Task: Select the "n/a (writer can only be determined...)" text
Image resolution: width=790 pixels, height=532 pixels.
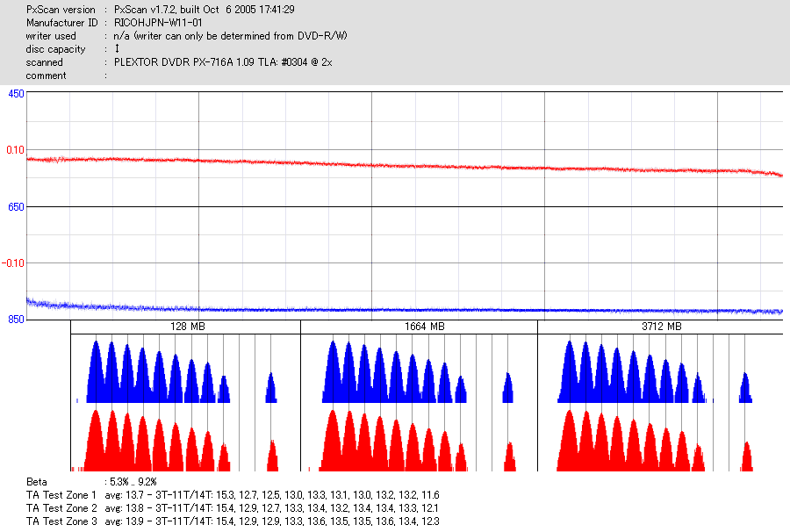Action: pos(231,36)
